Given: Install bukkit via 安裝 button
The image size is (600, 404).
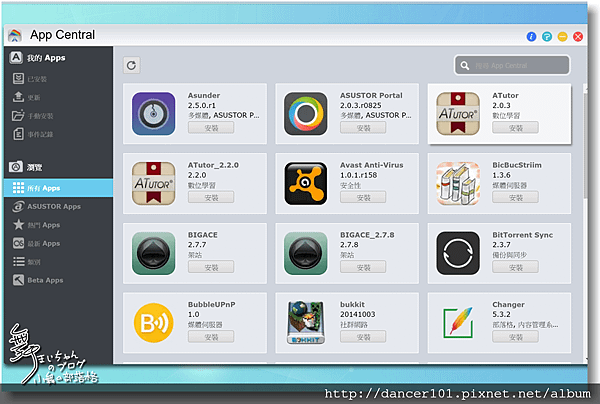Looking at the screenshot, I should [x=363, y=337].
